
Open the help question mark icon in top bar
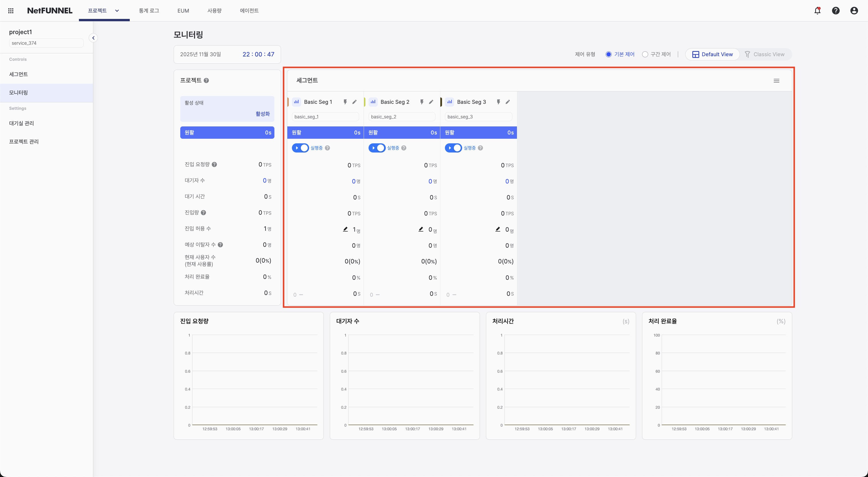point(836,10)
